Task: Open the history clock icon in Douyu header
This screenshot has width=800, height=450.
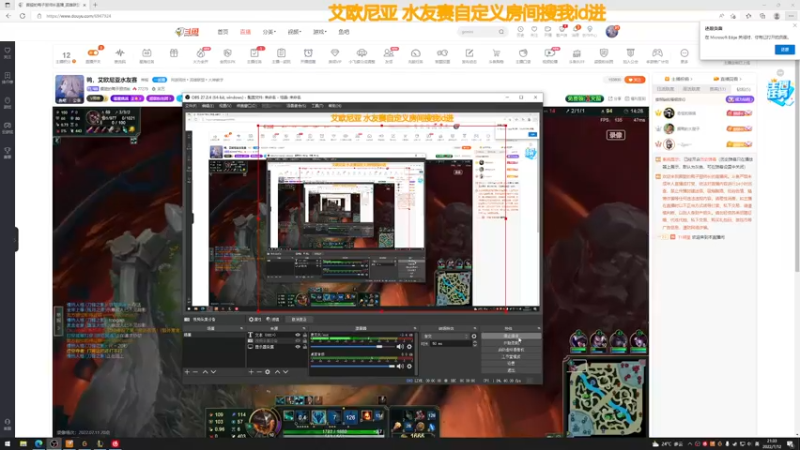Action: click(520, 30)
